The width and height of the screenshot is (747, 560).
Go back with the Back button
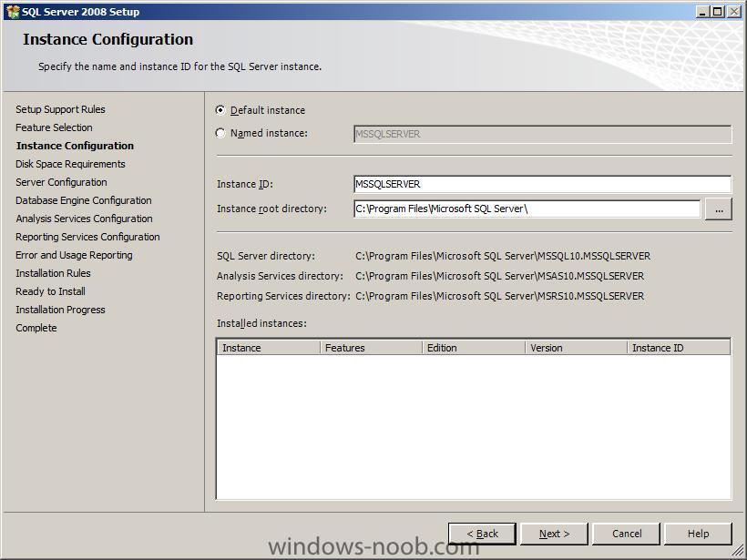click(482, 534)
